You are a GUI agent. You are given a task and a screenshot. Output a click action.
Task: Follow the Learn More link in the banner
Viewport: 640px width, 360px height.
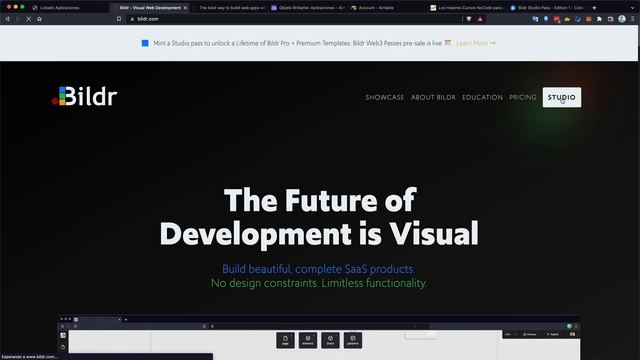(476, 43)
